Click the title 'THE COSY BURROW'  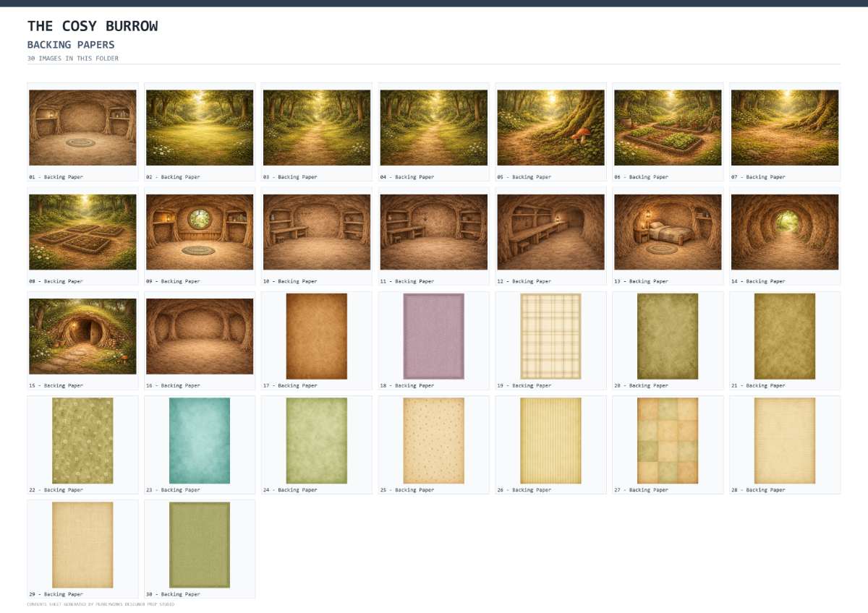[x=93, y=27]
